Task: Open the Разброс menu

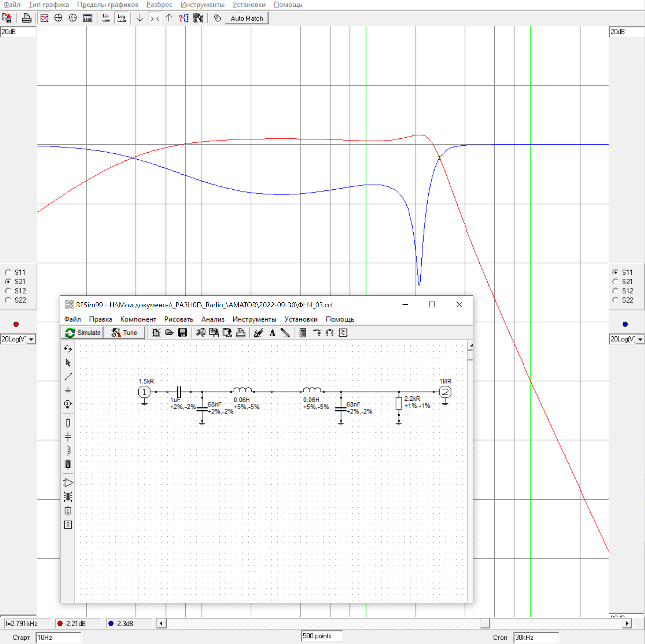Action: (159, 5)
